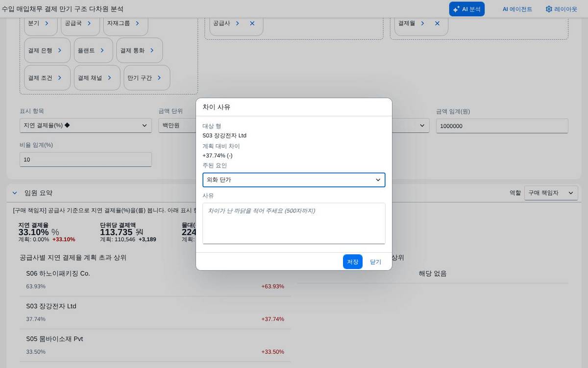Viewport: 588px width, 368px height.
Task: Click the AI 분석 sparkle button
Action: (x=466, y=9)
